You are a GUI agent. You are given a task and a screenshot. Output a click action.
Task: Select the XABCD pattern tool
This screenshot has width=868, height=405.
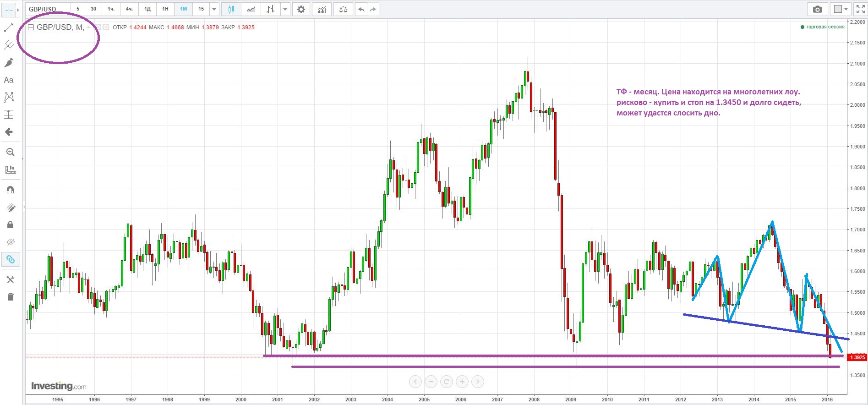[x=9, y=97]
